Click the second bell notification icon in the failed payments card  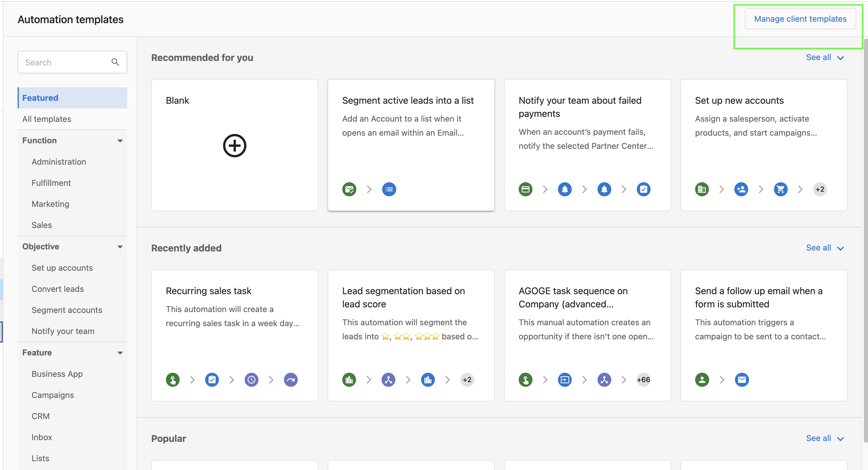tap(604, 189)
